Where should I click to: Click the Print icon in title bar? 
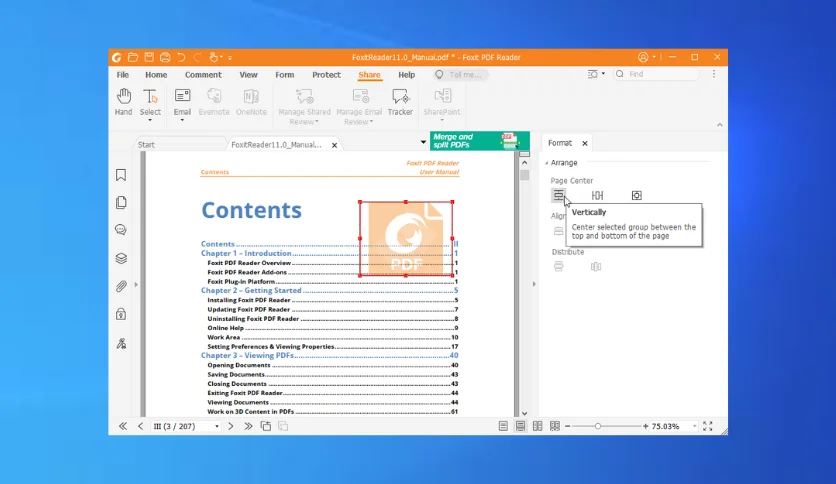(165, 57)
